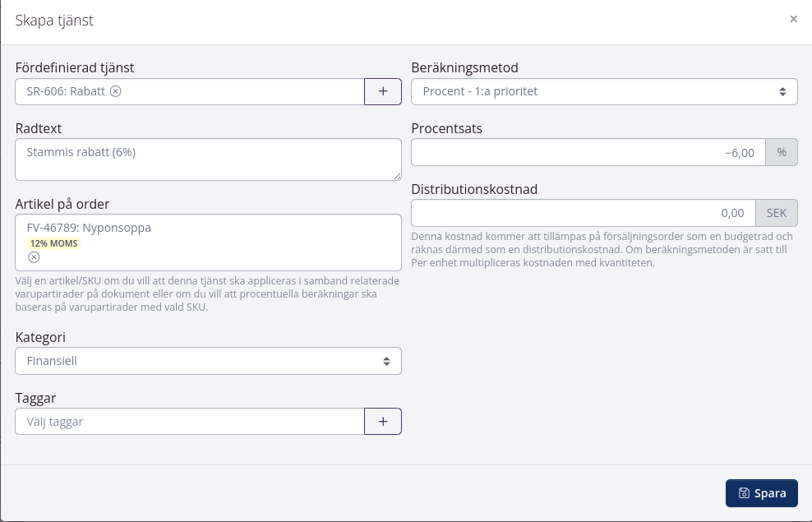Screen dimensions: 812x522
Task: Click the Procentsats field label
Action: 446,128
